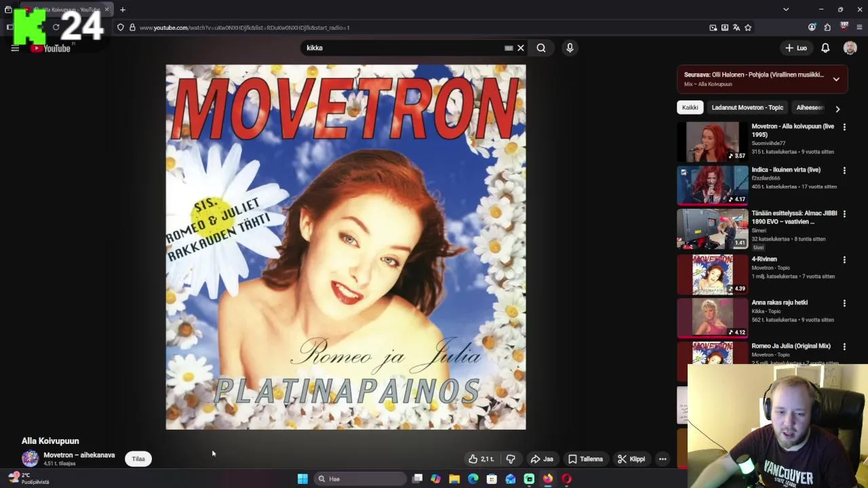Open the Alla koivupuun live 1995 thumbnail
The height and width of the screenshot is (488, 868).
pos(713,142)
